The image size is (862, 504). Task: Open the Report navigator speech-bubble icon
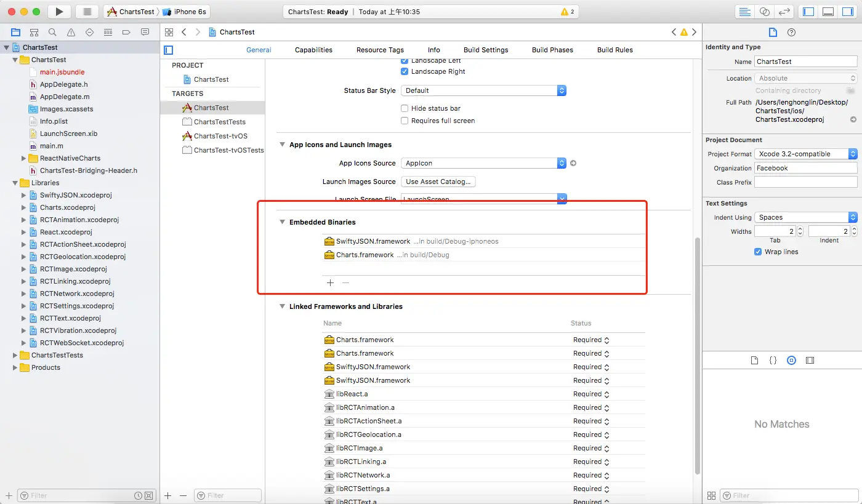point(145,32)
